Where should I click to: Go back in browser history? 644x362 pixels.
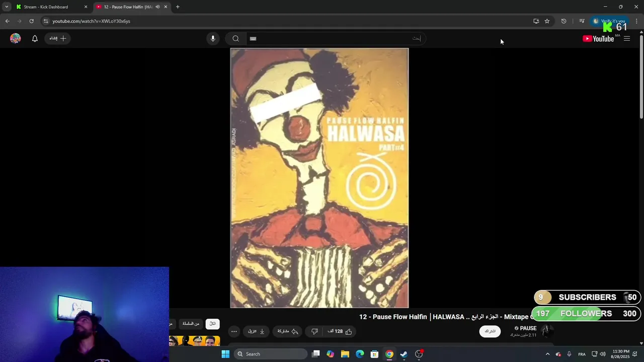7,21
